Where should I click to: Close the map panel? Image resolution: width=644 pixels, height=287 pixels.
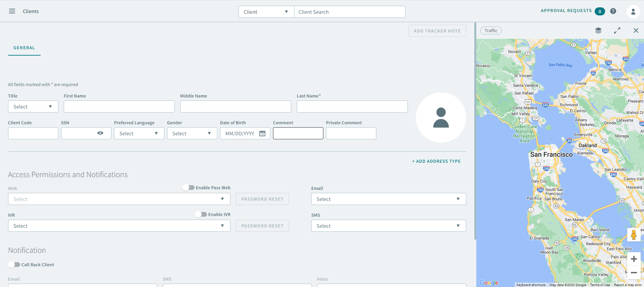pos(636,30)
